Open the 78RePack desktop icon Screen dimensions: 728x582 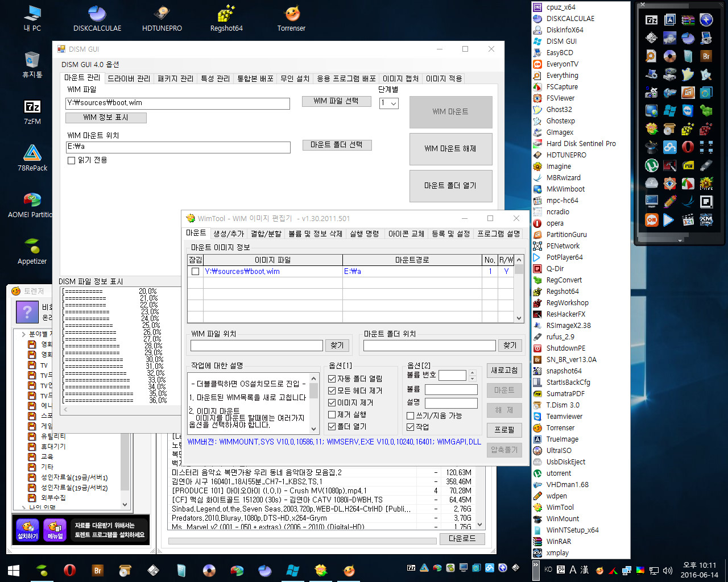coord(32,157)
